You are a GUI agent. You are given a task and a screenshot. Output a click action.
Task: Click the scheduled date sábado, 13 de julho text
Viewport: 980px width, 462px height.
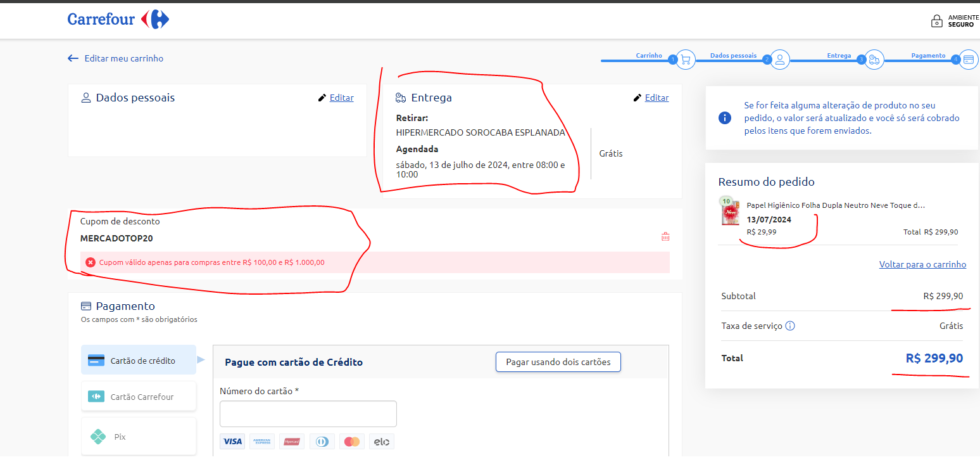point(481,169)
